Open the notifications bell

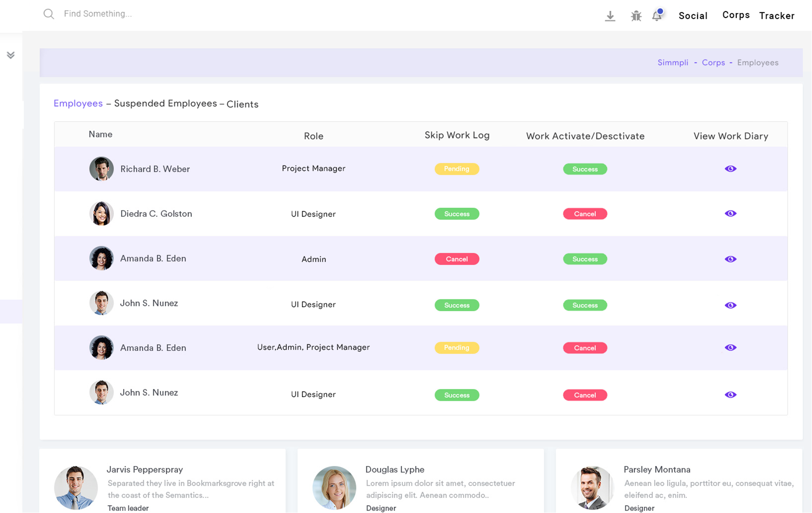[657, 16]
